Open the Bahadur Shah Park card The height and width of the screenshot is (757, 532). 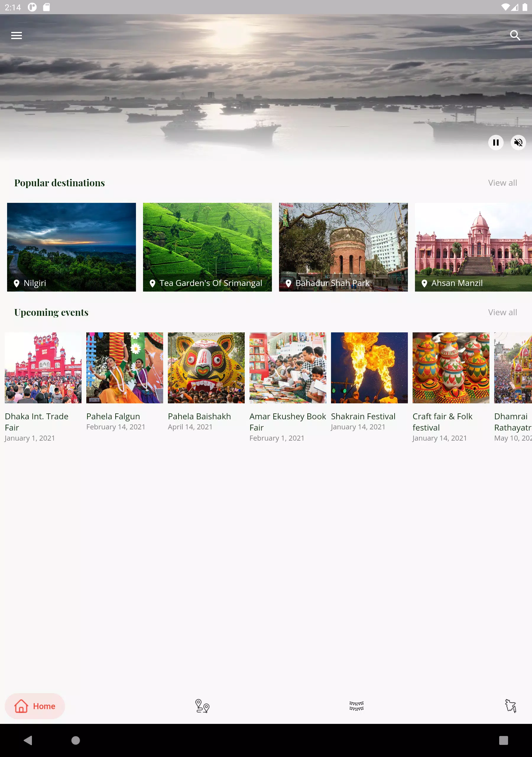[x=343, y=247]
